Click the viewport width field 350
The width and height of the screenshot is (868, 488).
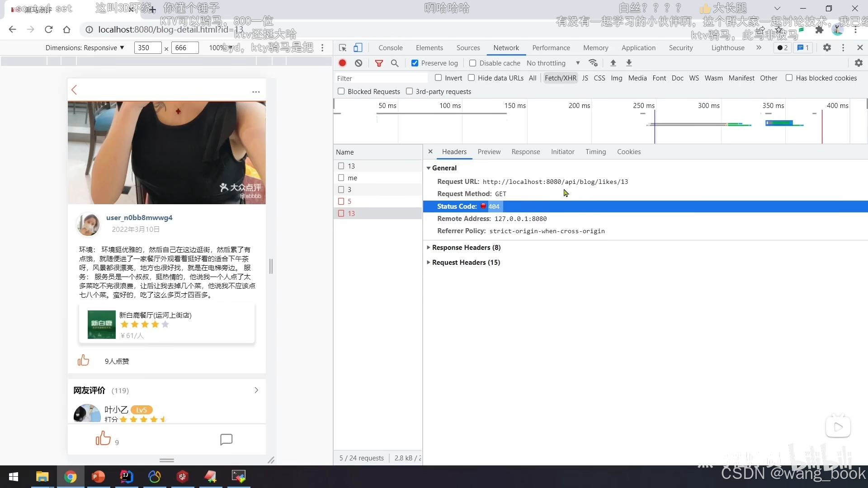[147, 48]
